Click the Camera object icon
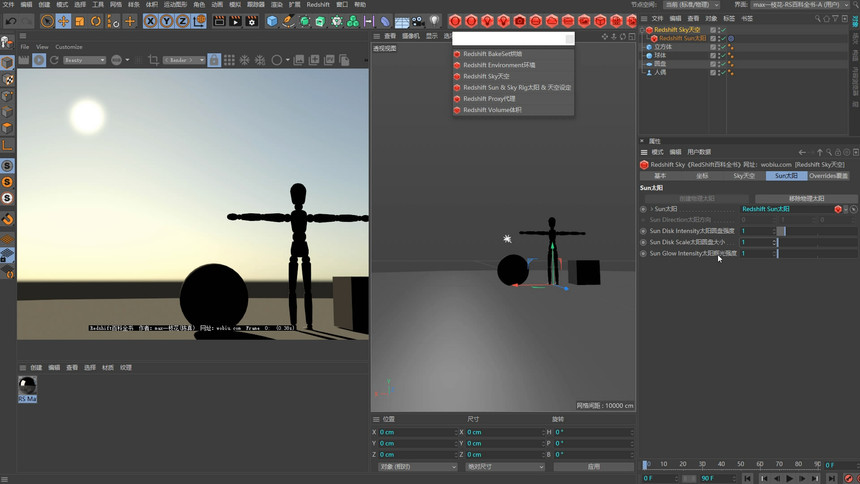The image size is (860, 484). coord(418,21)
